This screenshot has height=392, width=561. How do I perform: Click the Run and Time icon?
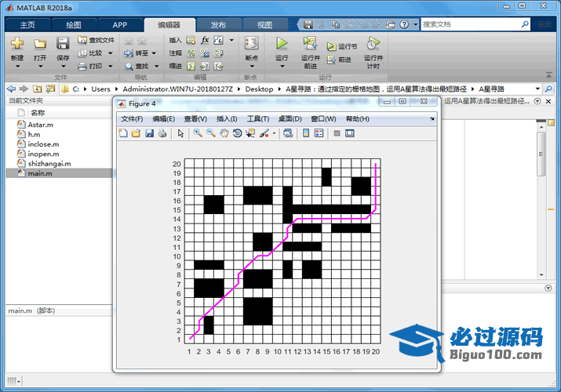click(373, 43)
